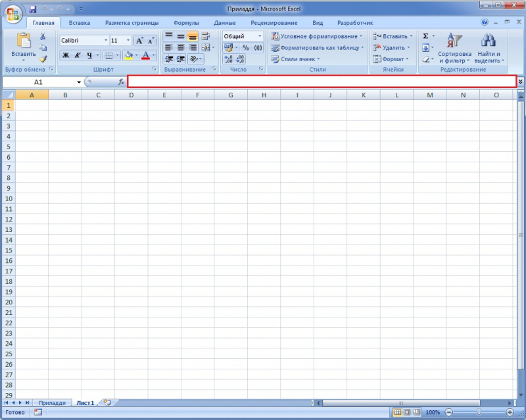Open Формат cells menu

(391, 59)
